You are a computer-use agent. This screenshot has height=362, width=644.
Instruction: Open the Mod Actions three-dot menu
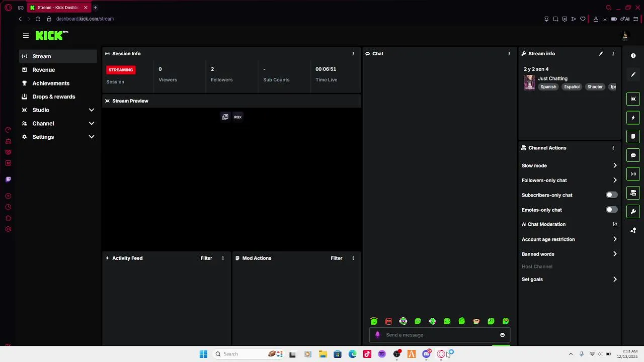(353, 258)
